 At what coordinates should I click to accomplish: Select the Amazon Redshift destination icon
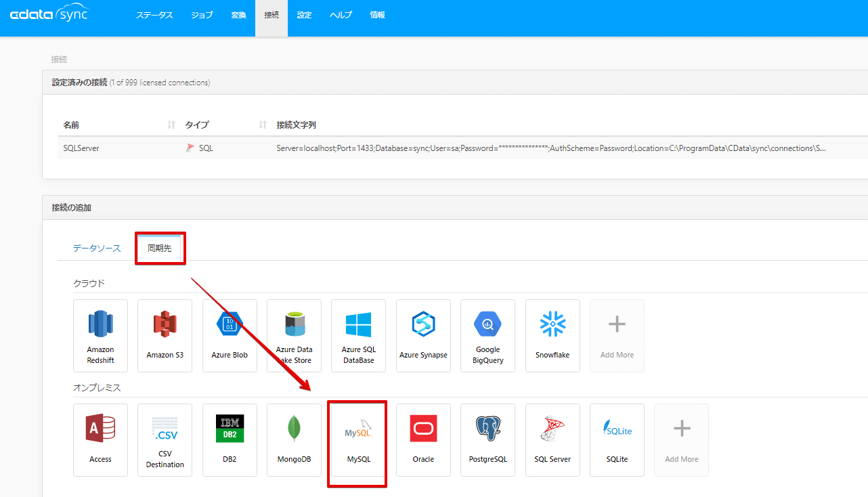(x=100, y=324)
